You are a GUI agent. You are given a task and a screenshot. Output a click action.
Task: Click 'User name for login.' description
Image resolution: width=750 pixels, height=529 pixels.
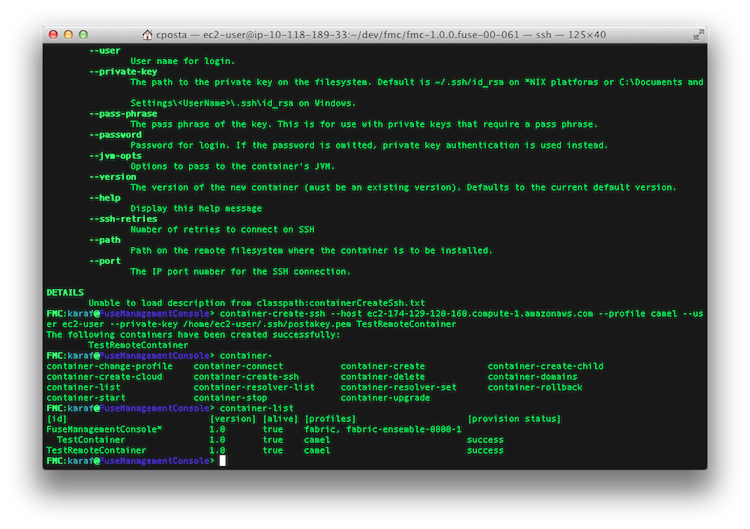click(183, 61)
